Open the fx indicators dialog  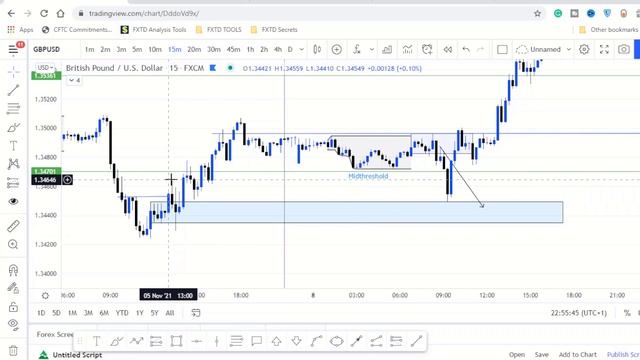357,49
